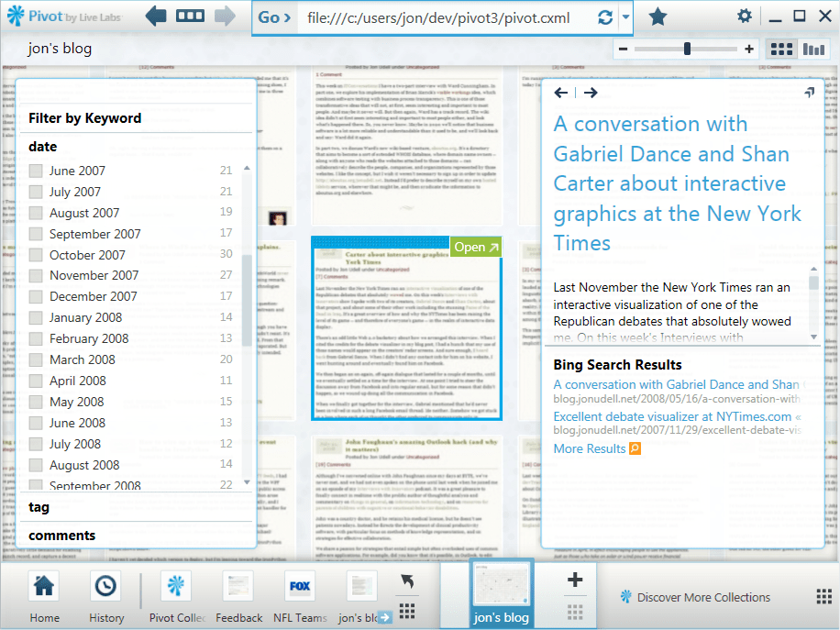The image size is (840, 630).
Task: Click the address bar URL field
Action: point(444,17)
